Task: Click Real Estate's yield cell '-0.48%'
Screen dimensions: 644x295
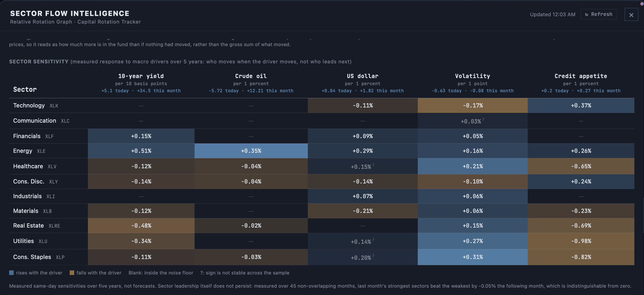Action: 141,226
